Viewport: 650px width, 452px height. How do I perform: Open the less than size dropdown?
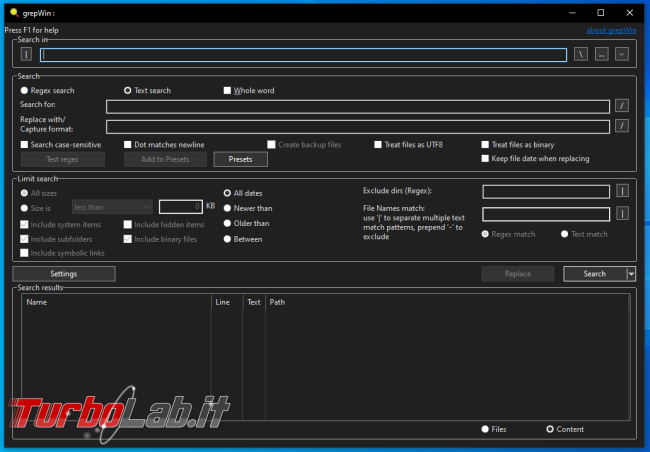tap(112, 207)
